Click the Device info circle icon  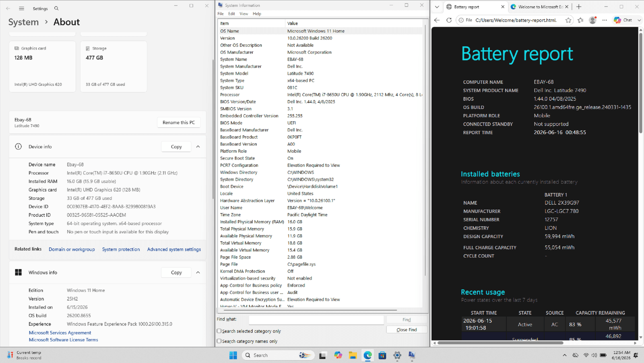19,147
